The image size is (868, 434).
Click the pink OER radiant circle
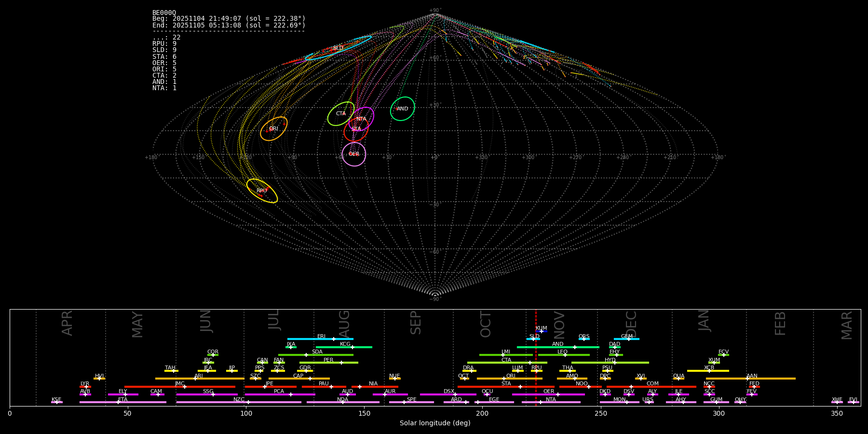pyautogui.click(x=354, y=154)
